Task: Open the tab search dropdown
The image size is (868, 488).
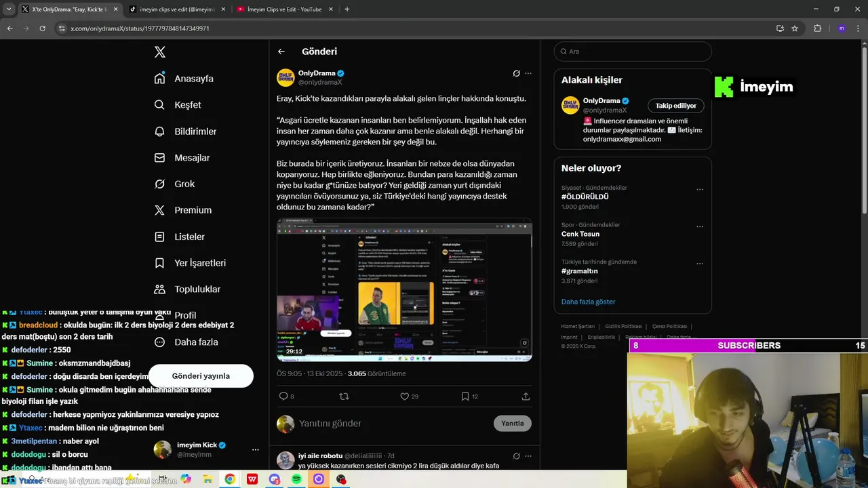Action: (9, 9)
